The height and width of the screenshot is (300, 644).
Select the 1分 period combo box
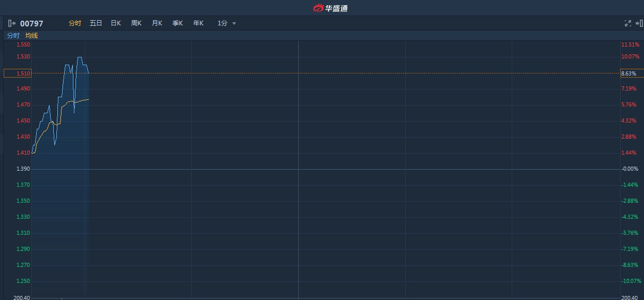click(226, 23)
